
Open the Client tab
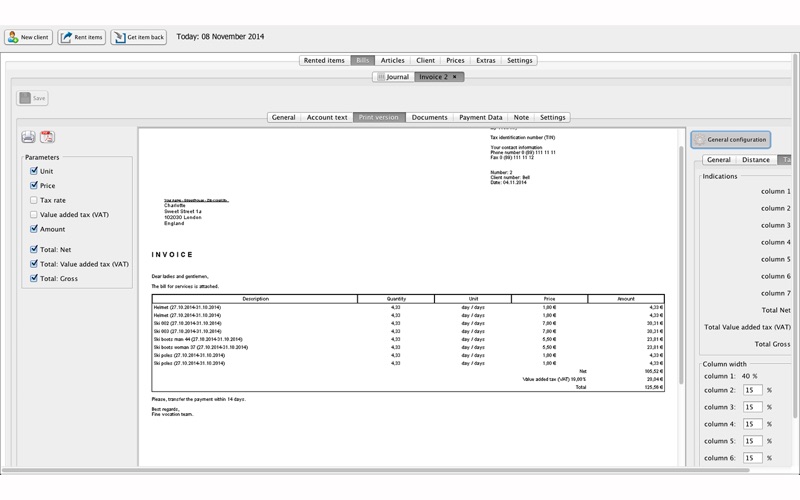[426, 60]
